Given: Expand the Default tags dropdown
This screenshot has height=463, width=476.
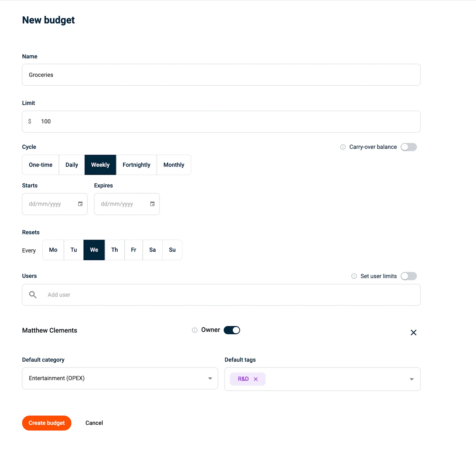Looking at the screenshot, I should tap(412, 379).
